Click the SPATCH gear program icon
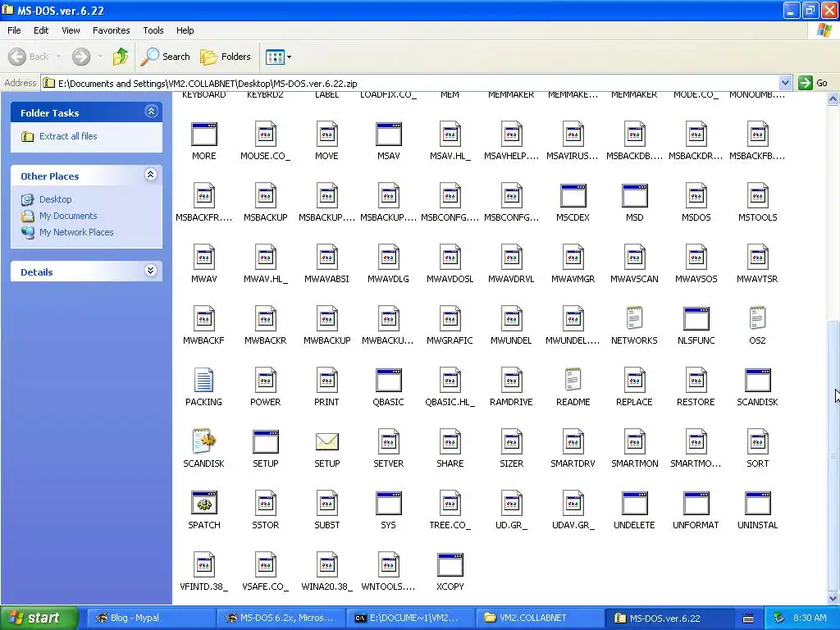Screen dimensions: 840x630 [x=203, y=504]
